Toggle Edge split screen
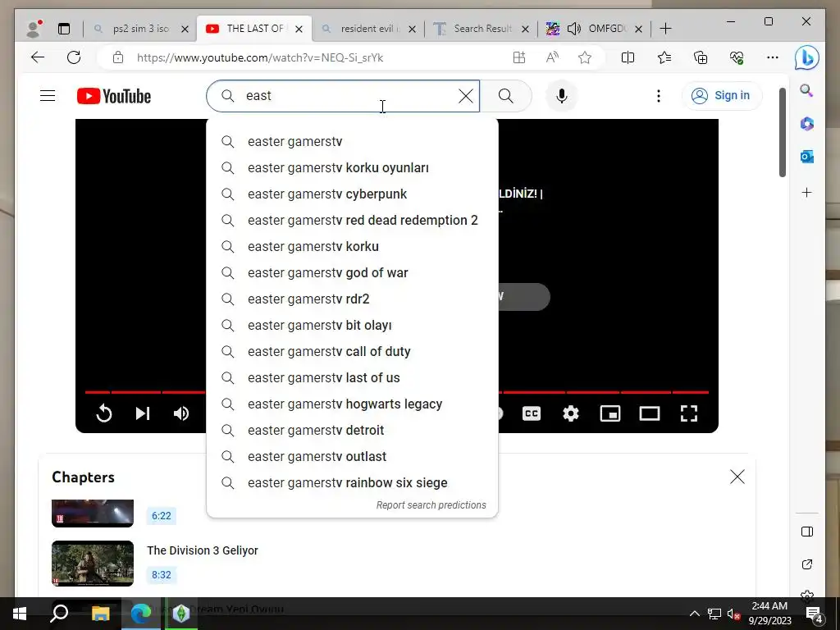This screenshot has width=840, height=630. pos(628,57)
